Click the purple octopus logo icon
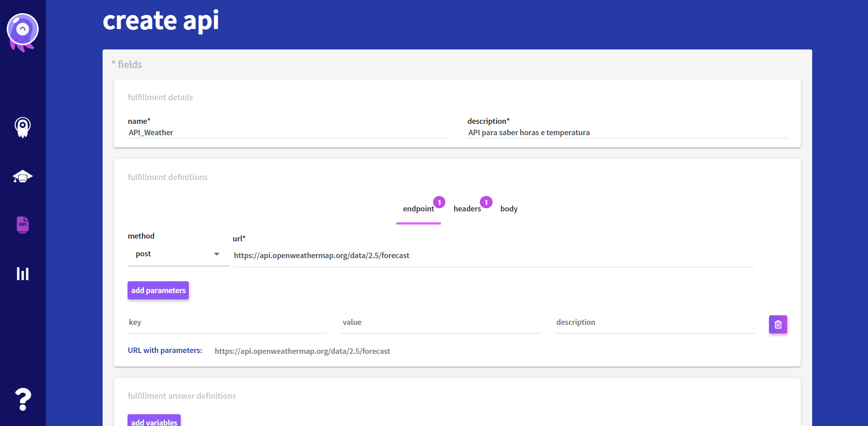868x426 pixels. point(23,32)
